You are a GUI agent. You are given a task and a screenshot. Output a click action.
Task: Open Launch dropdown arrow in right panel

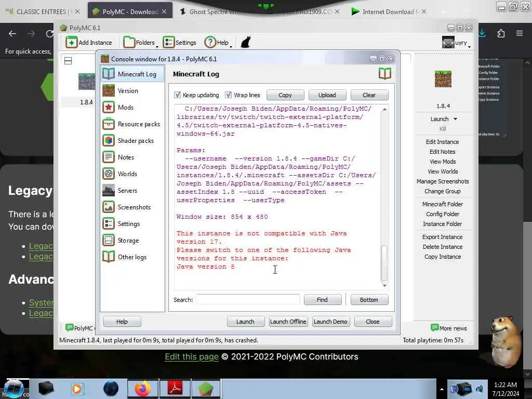point(455,119)
